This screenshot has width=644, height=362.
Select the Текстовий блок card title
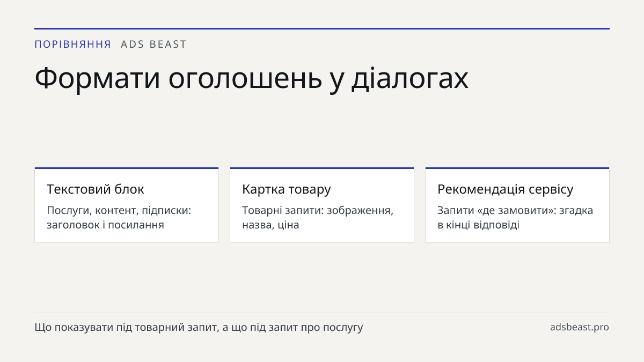pyautogui.click(x=96, y=189)
